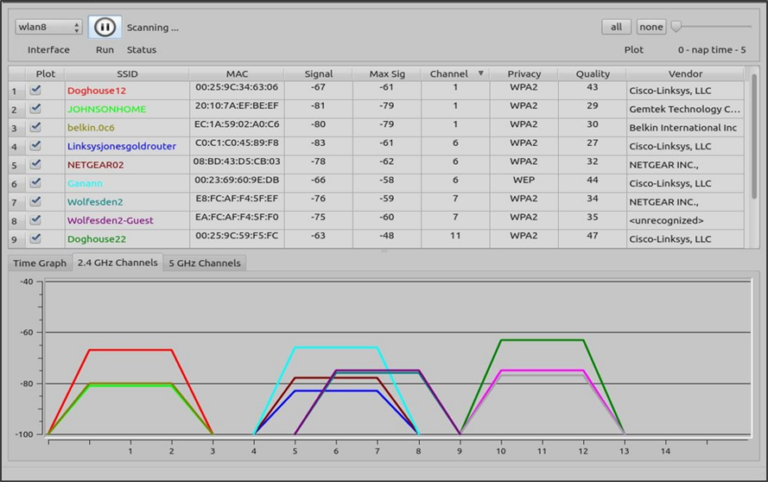Open the wlan8 interface dropdown

[48, 27]
